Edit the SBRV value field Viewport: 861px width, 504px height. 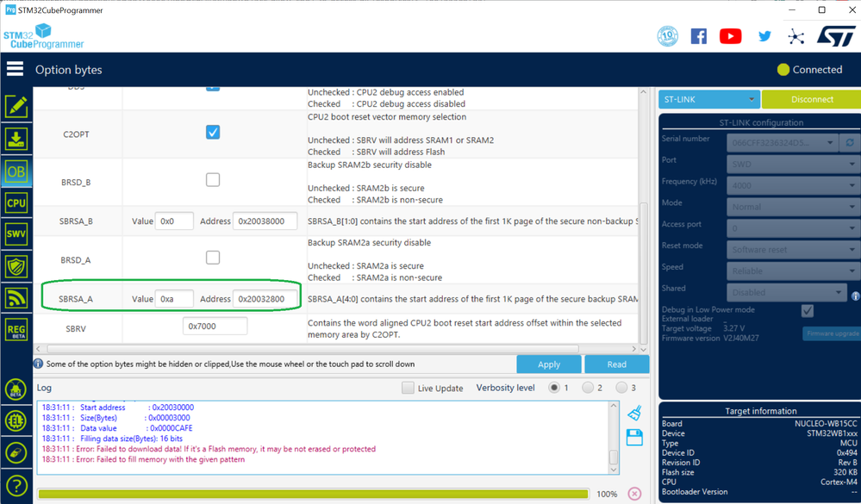click(x=215, y=327)
